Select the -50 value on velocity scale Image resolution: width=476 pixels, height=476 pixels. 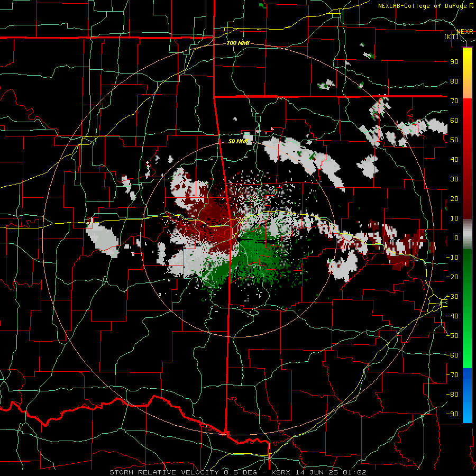pos(452,336)
